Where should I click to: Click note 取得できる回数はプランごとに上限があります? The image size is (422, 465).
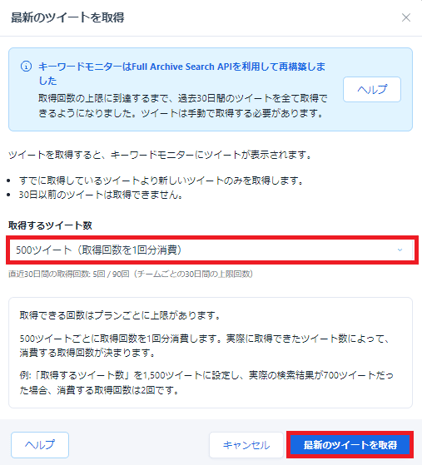tap(120, 315)
